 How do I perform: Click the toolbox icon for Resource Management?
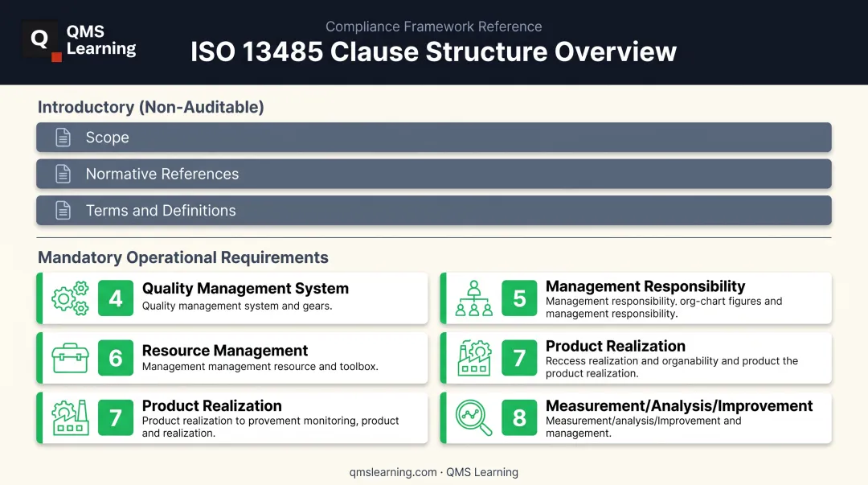(70, 358)
